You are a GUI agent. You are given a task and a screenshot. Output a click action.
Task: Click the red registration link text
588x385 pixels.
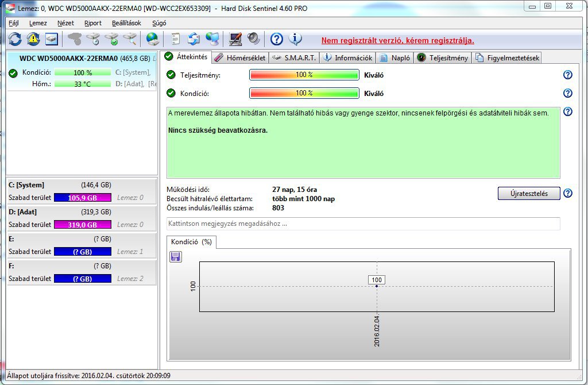click(x=397, y=41)
